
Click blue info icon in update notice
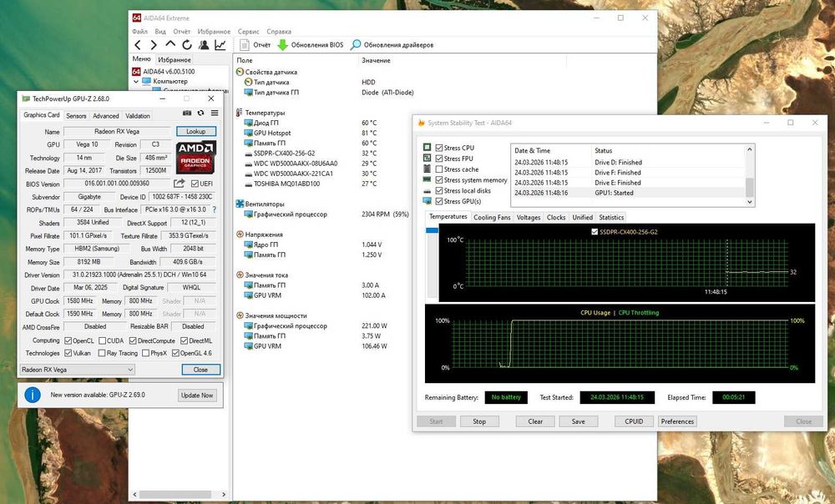click(x=33, y=395)
